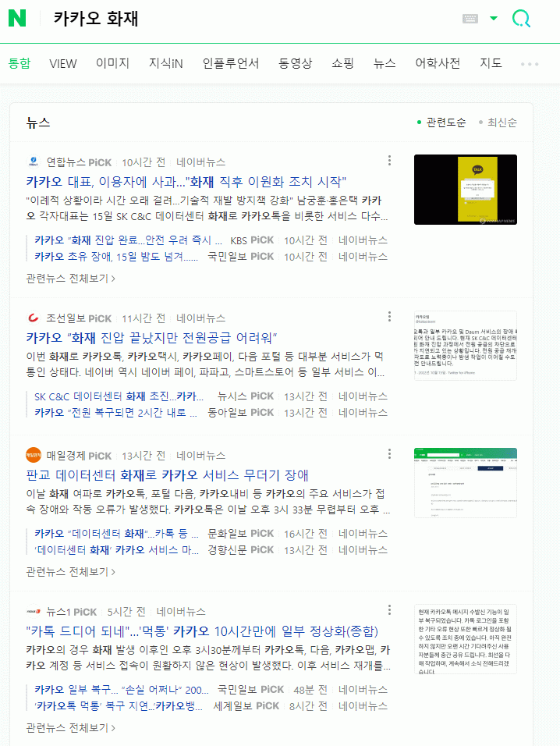Viewport: 560px width, 746px height.
Task: Select 최신순 sort option
Action: click(x=498, y=123)
